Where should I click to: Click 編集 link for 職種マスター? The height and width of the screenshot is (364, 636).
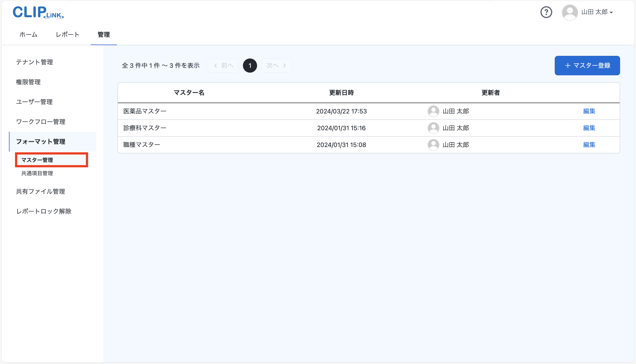point(589,145)
